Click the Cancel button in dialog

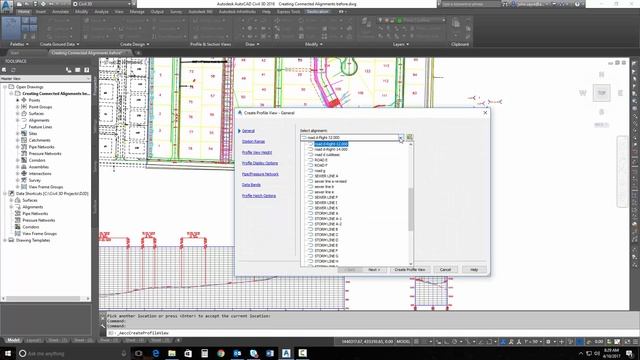point(445,269)
